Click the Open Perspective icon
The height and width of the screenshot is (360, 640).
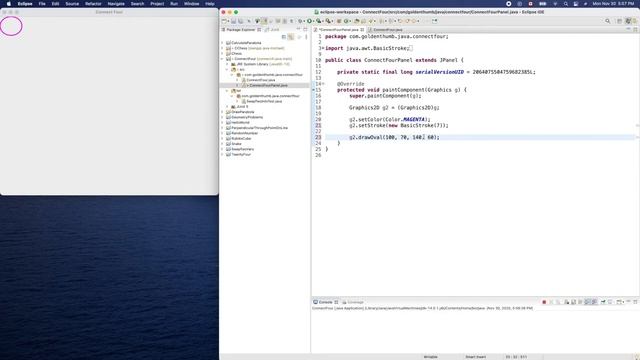pos(619,21)
